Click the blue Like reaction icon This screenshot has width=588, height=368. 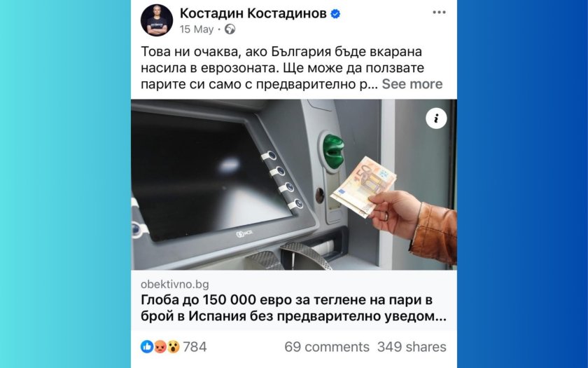click(147, 346)
